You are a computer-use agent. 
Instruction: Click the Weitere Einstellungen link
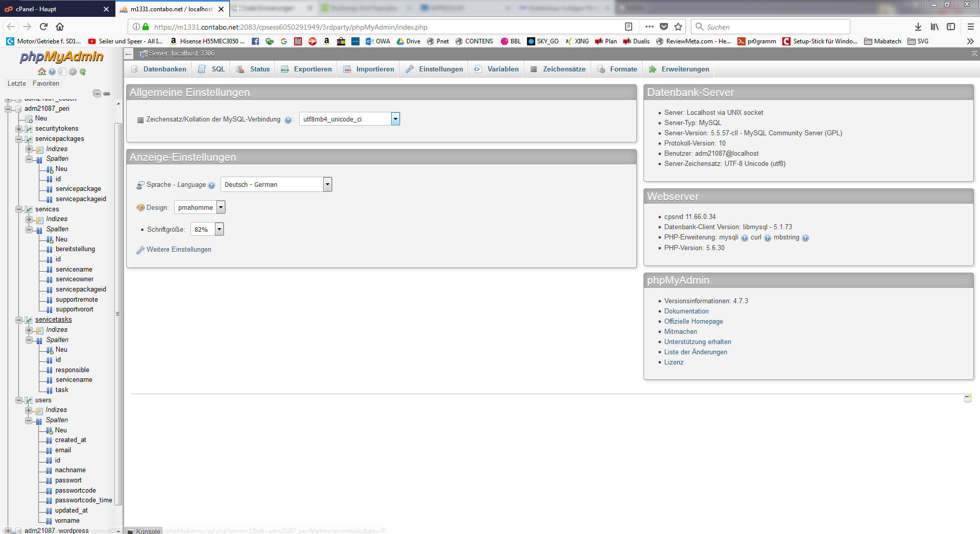click(x=179, y=250)
